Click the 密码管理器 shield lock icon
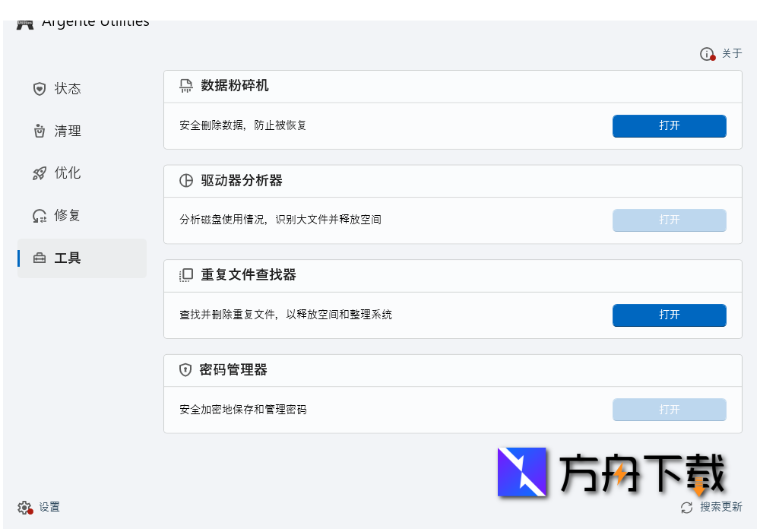 pyautogui.click(x=185, y=369)
